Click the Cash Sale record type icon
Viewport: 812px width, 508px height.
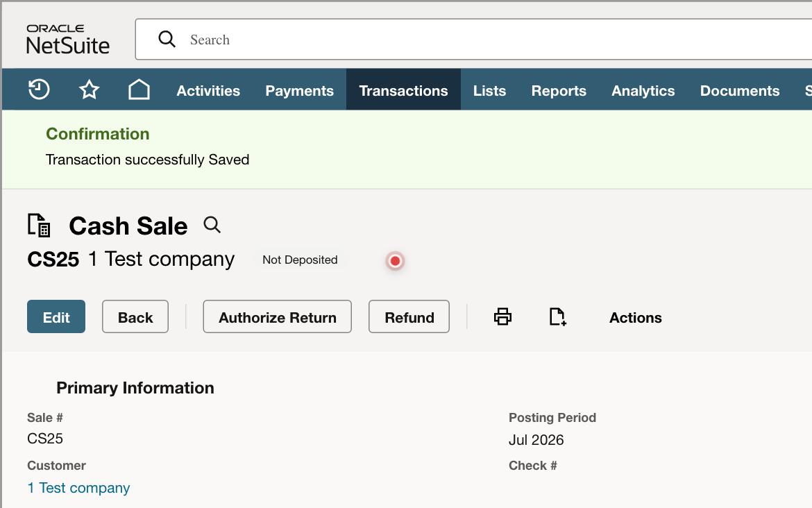click(39, 226)
